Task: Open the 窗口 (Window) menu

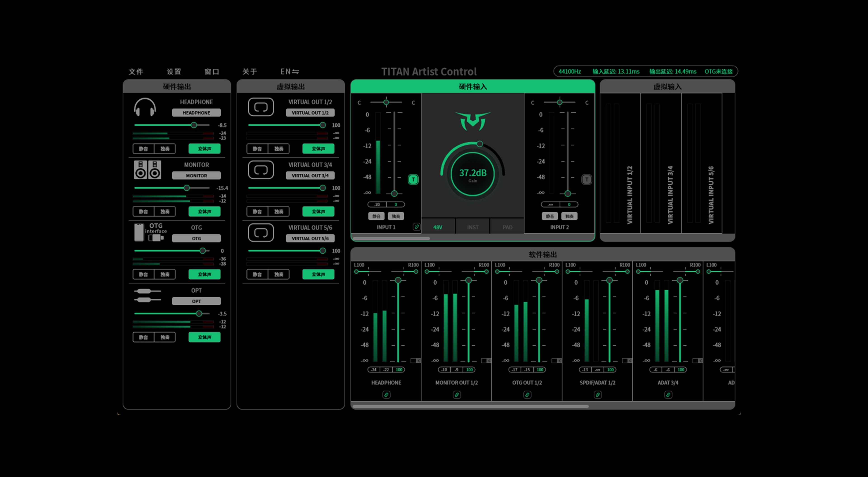Action: click(x=212, y=71)
